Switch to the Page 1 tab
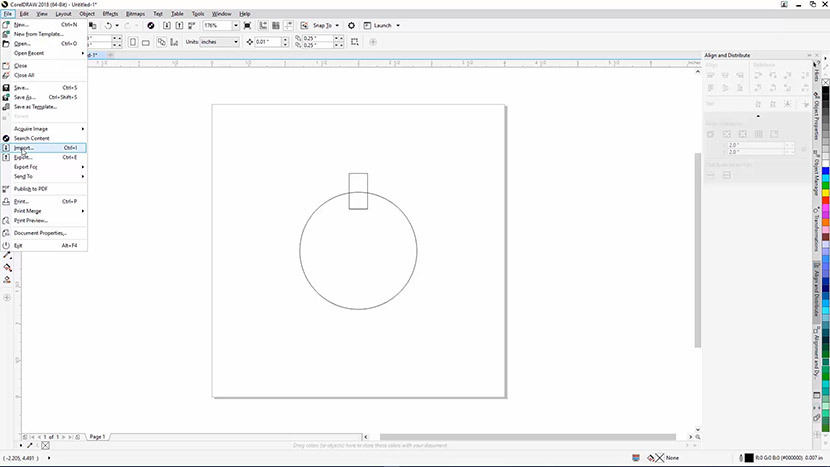The image size is (830, 467). [97, 437]
